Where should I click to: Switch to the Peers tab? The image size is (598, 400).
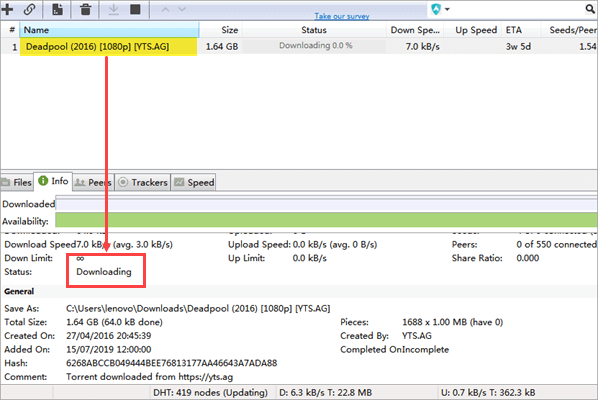[x=93, y=183]
